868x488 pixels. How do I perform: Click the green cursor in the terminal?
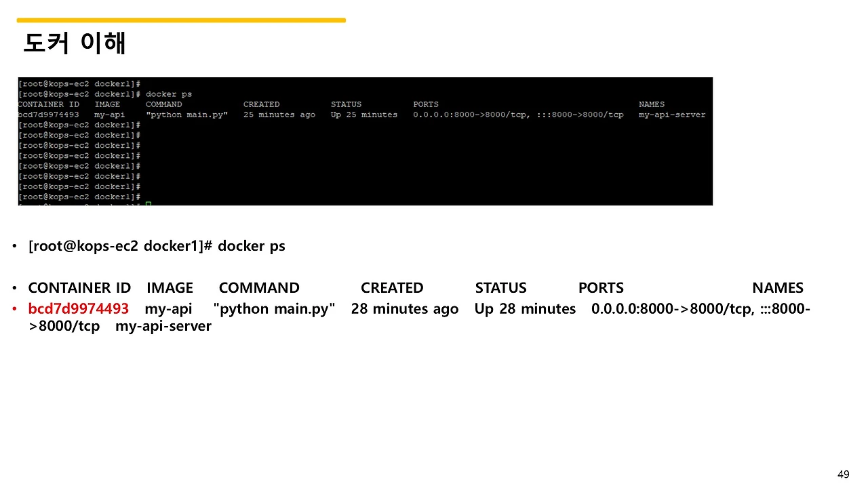(x=149, y=203)
